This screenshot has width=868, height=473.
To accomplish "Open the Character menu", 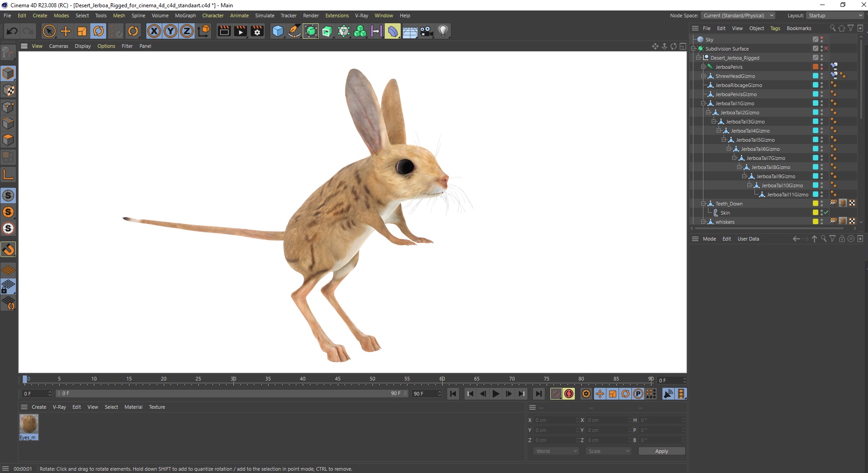I will pos(213,15).
